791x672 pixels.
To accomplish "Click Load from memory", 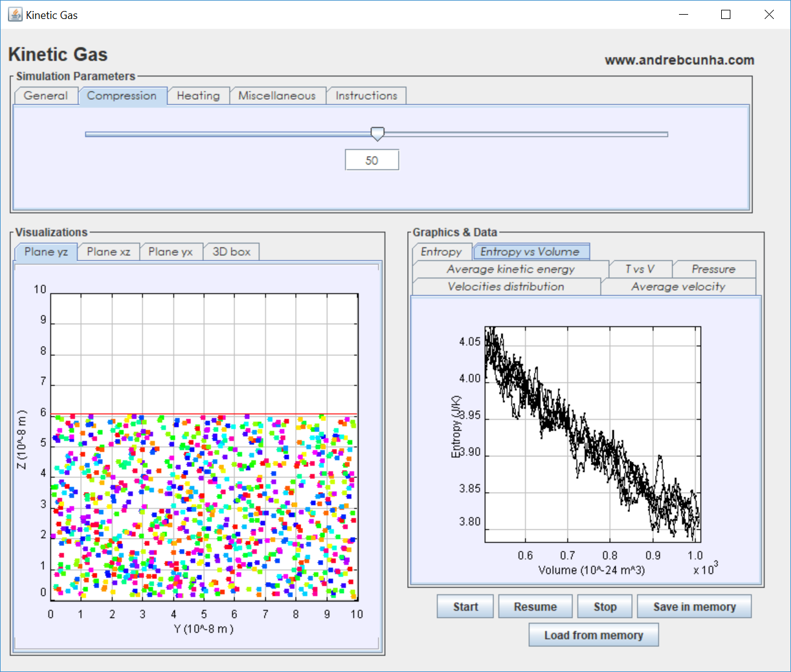I will pos(594,635).
